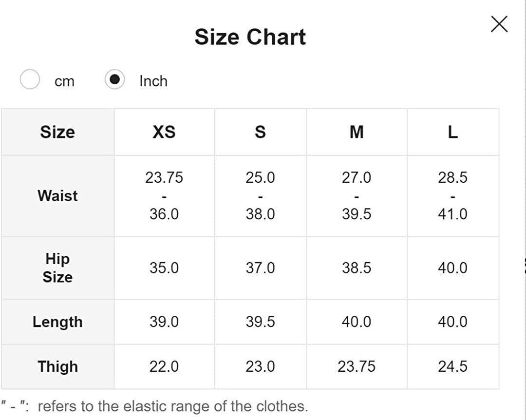Viewport: 526px width, 420px height.
Task: Select the S thigh value 23.0
Action: pos(260,366)
